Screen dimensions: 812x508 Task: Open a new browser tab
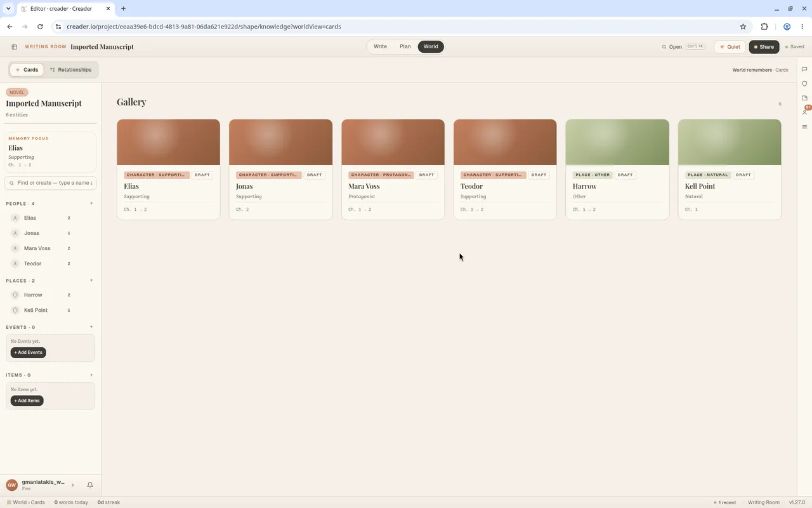123,9
